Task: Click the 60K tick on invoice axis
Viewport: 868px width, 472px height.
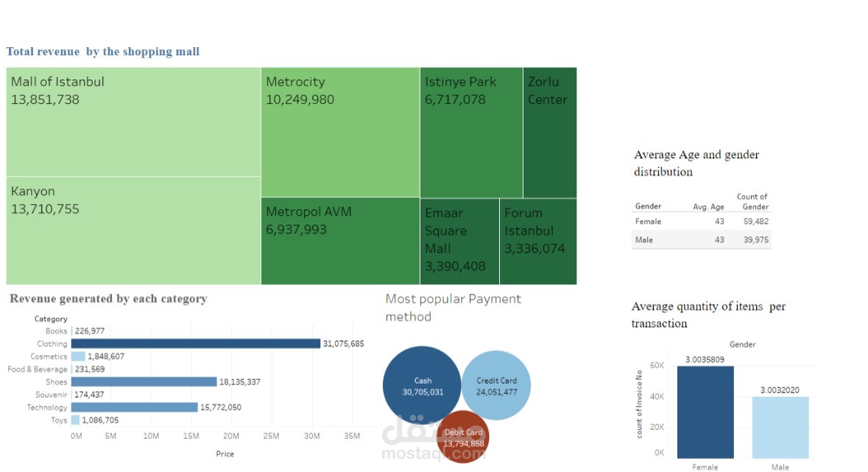Action: (657, 366)
